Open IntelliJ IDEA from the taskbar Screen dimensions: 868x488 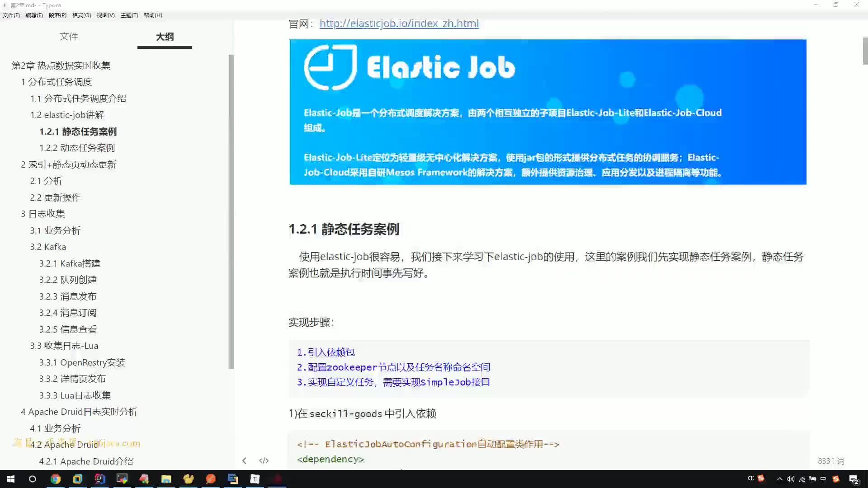(99, 479)
